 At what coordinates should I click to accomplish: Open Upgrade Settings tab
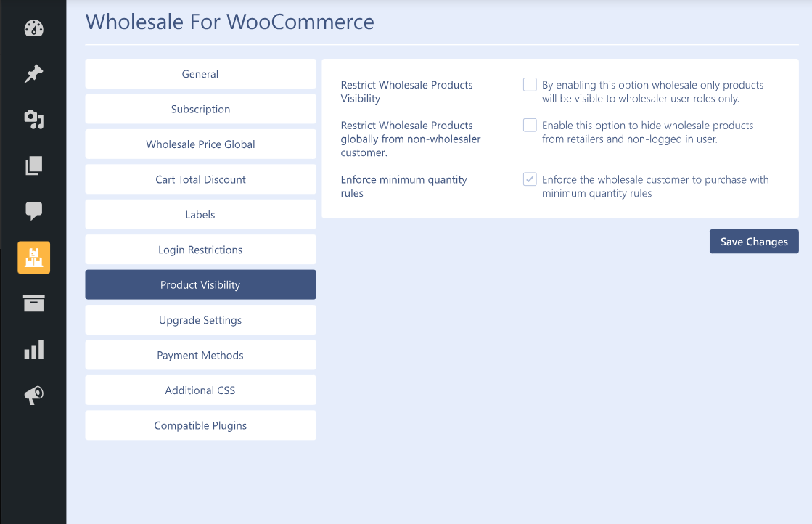click(x=200, y=320)
